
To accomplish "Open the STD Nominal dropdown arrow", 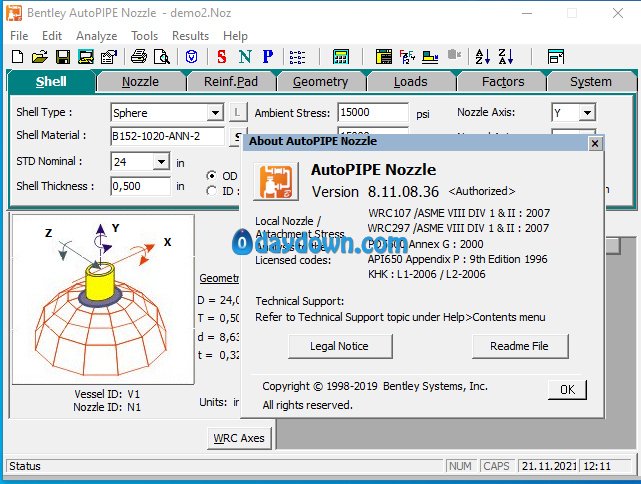I will pyautogui.click(x=161, y=161).
